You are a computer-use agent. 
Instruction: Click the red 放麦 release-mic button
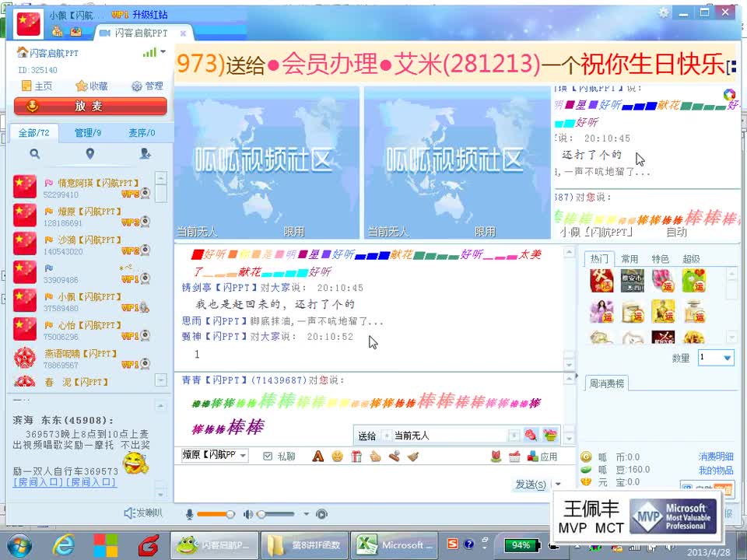[90, 106]
